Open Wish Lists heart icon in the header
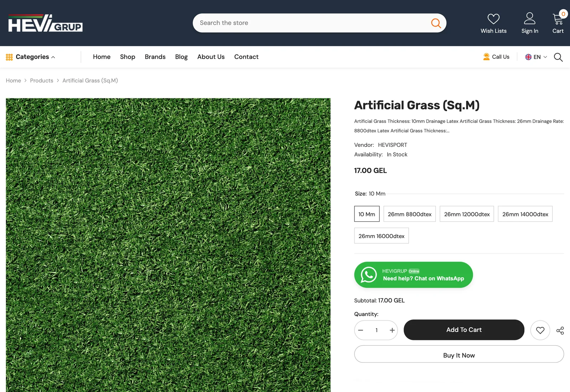The height and width of the screenshot is (392, 570). pyautogui.click(x=493, y=19)
